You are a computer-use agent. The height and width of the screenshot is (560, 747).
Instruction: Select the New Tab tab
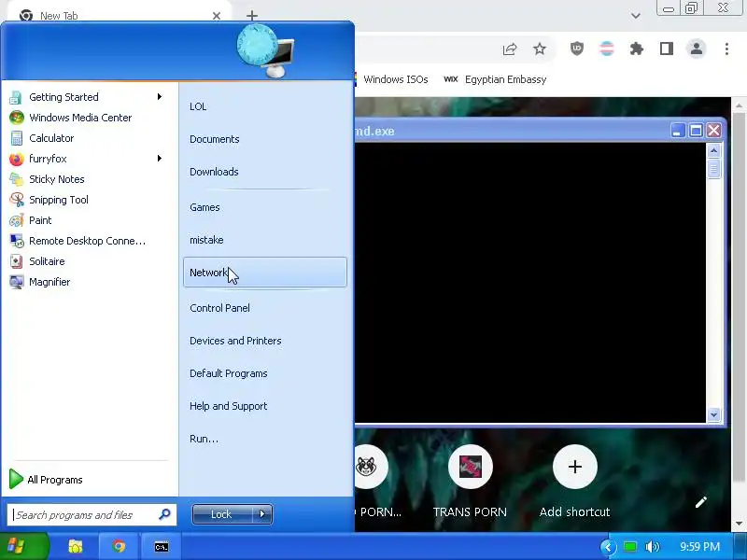point(120,16)
